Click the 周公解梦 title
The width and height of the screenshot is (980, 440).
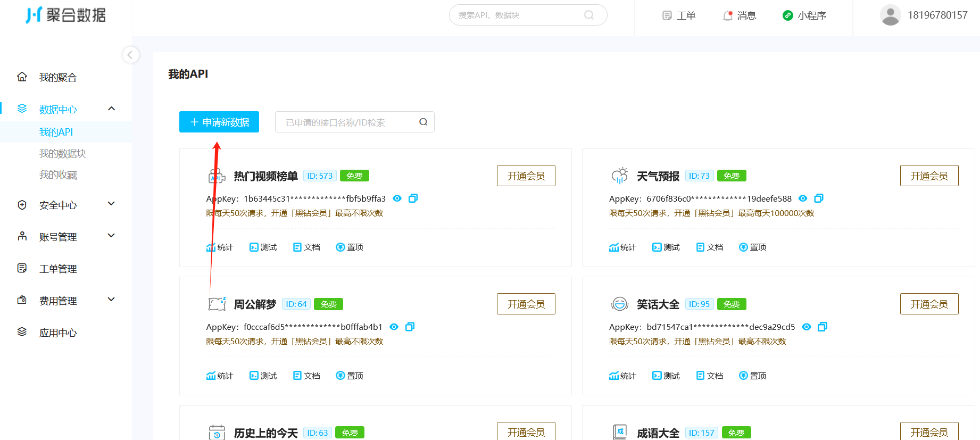point(255,304)
